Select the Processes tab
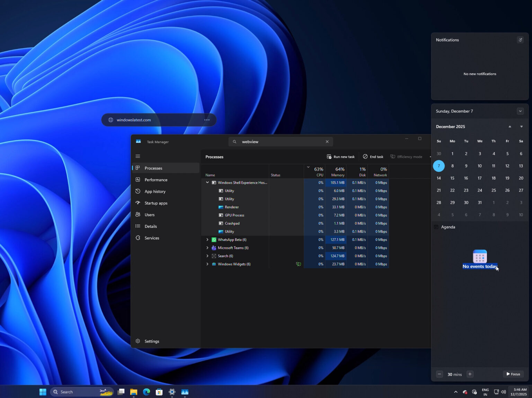Screen dimensions: 532x398 click(x=153, y=168)
